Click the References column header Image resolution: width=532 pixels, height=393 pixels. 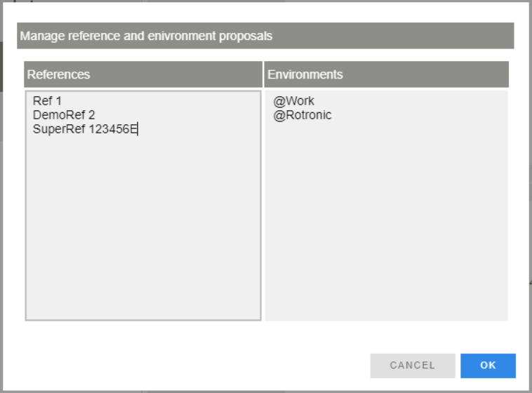[x=143, y=74]
